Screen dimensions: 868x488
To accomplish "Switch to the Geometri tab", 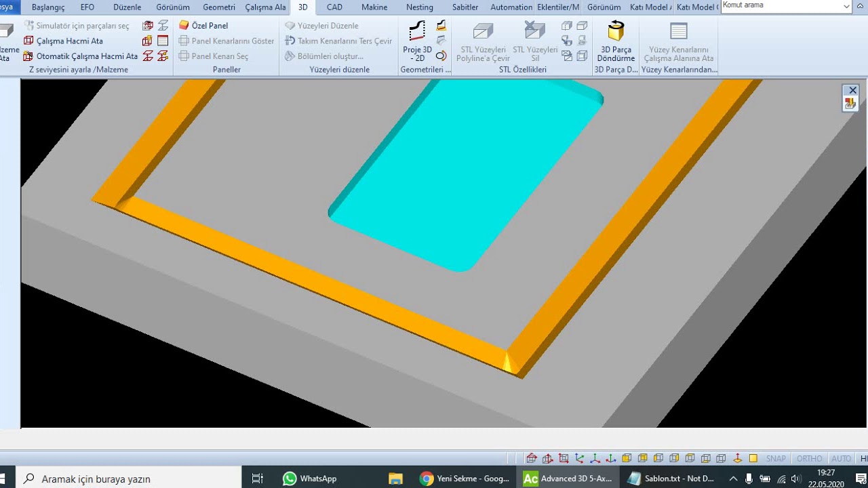I will point(219,7).
